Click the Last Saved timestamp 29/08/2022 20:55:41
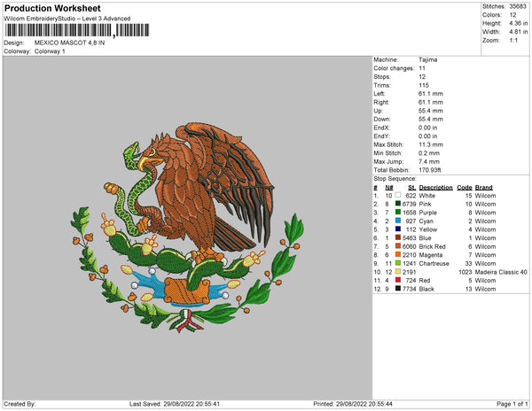Viewport: 532px width, 411px height. (x=192, y=404)
